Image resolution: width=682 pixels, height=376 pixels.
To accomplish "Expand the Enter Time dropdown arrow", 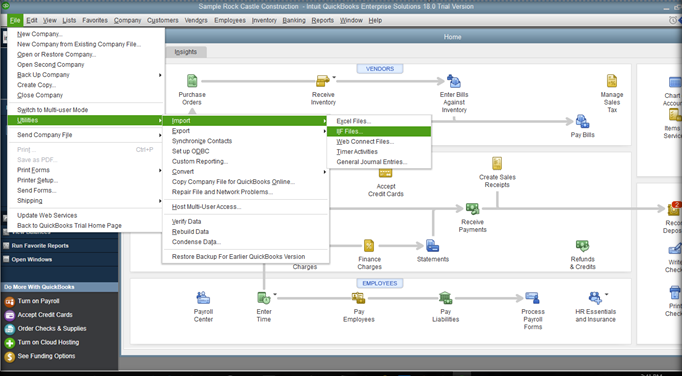I will tap(275, 295).
